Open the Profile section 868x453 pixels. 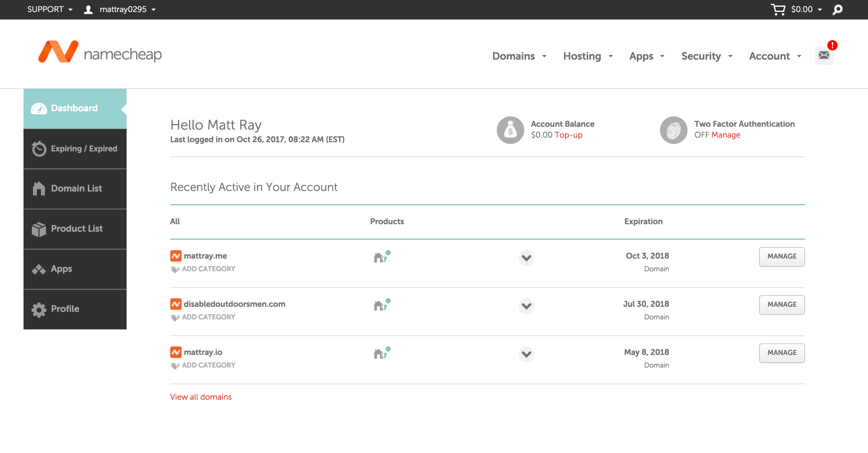[x=75, y=309]
